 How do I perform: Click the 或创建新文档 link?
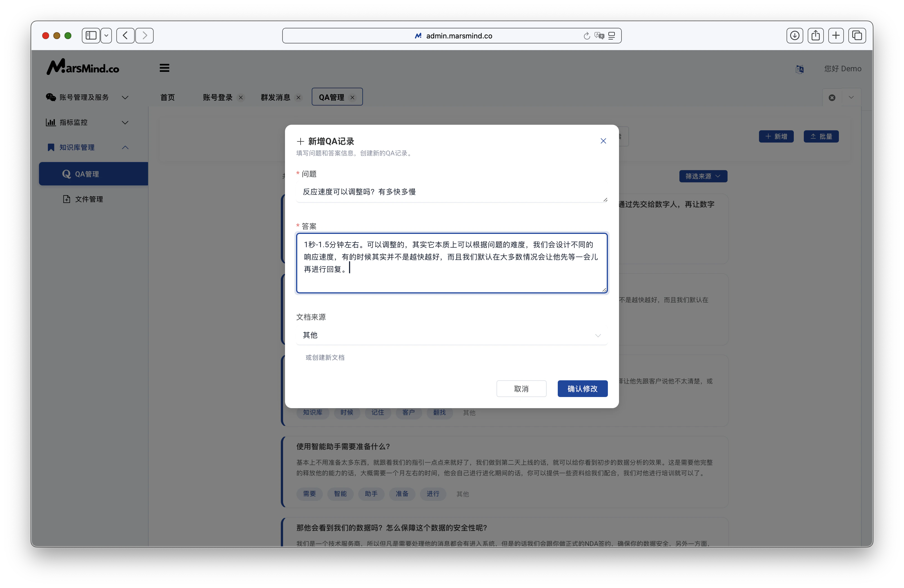pyautogui.click(x=325, y=357)
